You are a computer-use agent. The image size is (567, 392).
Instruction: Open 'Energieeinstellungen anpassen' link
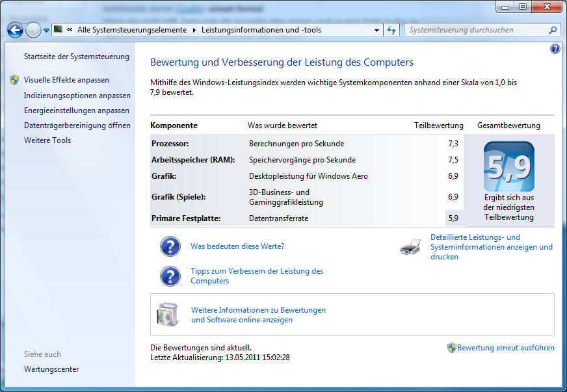click(x=77, y=111)
